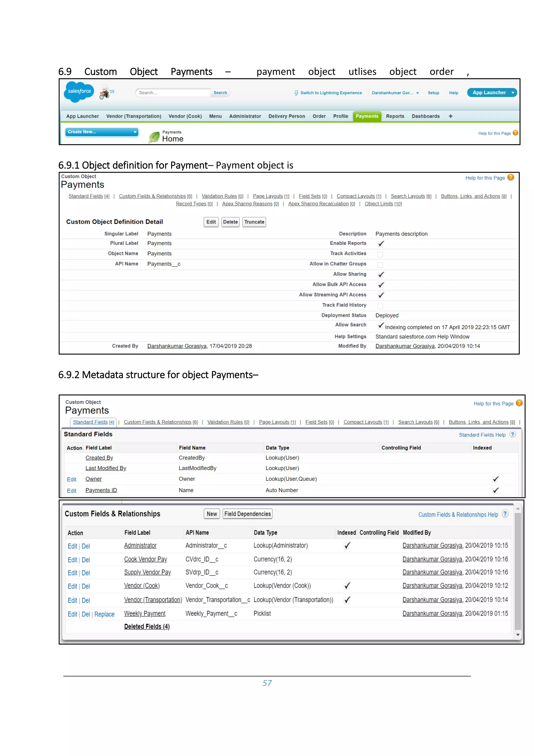Click the Delete button
The width and height of the screenshot is (534, 756).
click(x=230, y=222)
